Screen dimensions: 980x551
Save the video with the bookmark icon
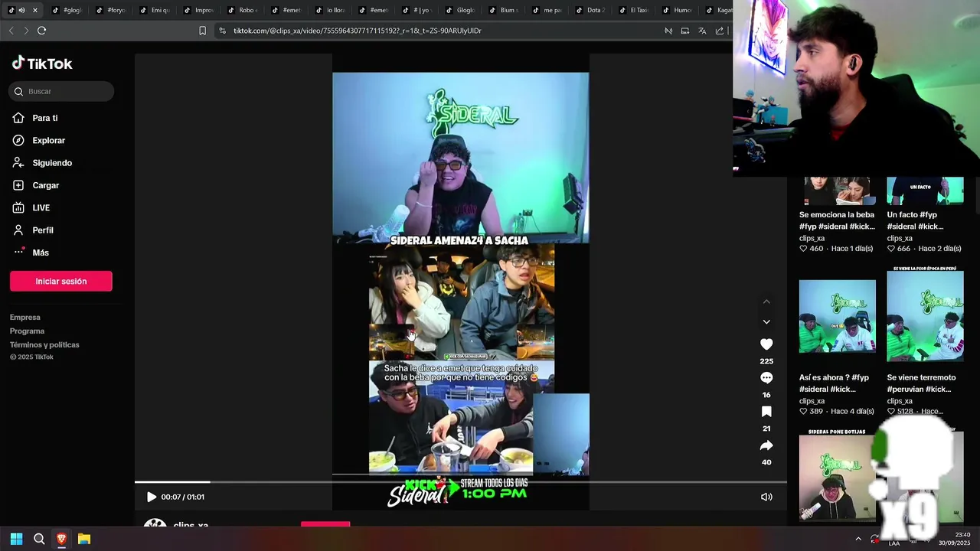click(x=766, y=412)
